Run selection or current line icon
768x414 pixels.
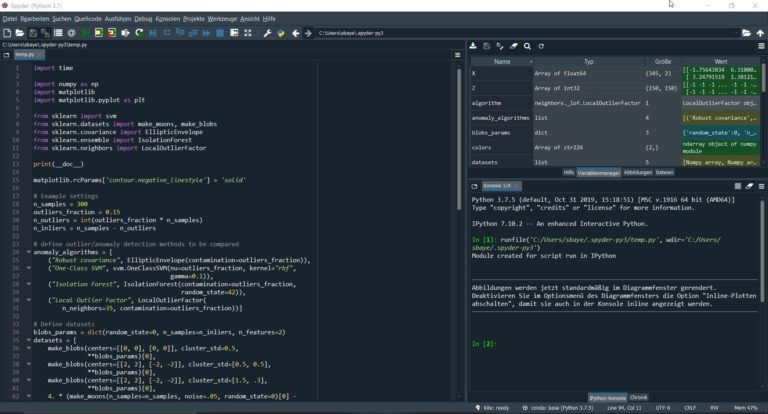tap(125, 33)
